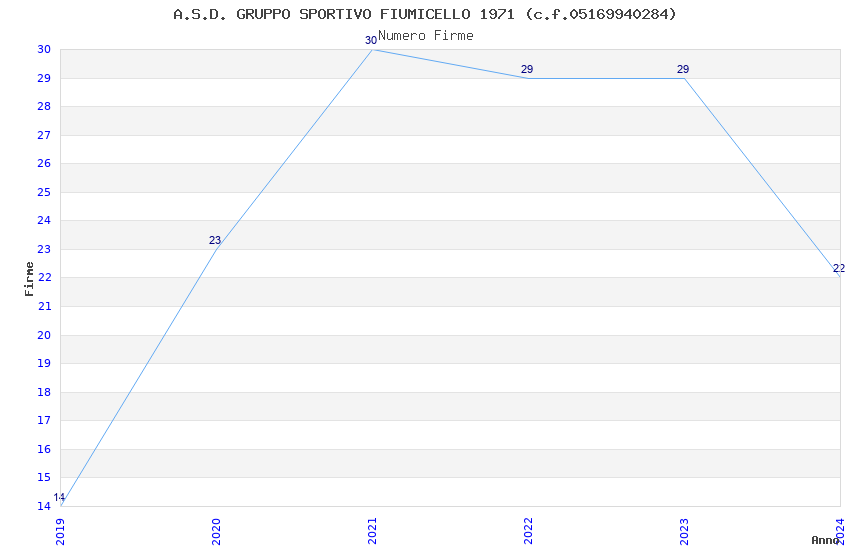The height and width of the screenshot is (550, 850).
Task: Select the 2020 data point labeled 23
Action: point(215,240)
